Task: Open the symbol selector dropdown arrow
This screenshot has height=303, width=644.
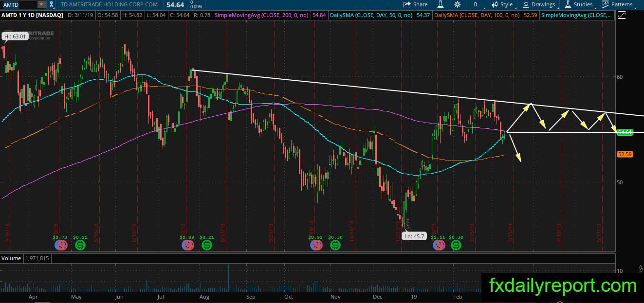Action: [x=41, y=4]
